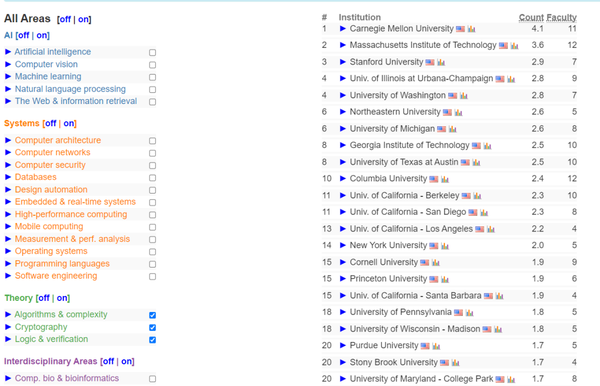
Task: Open bar chart icon for Massachusetts Institute of Technology
Action: [x=514, y=46]
